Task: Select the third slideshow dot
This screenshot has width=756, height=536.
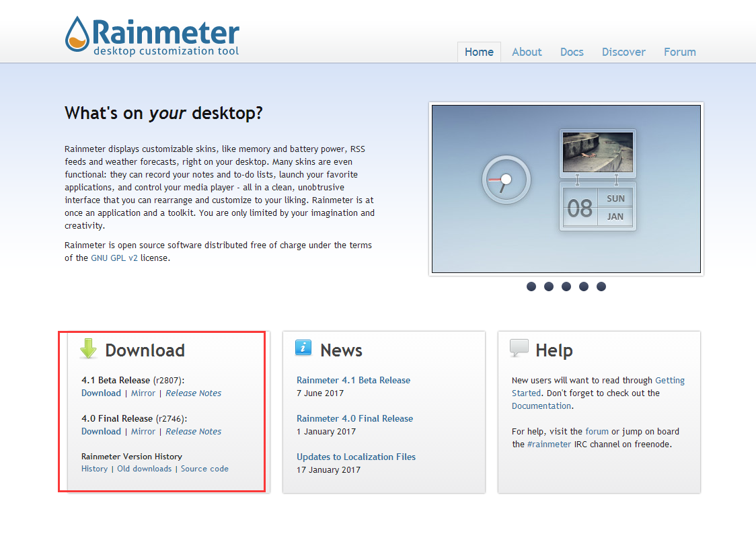Action: tap(566, 286)
